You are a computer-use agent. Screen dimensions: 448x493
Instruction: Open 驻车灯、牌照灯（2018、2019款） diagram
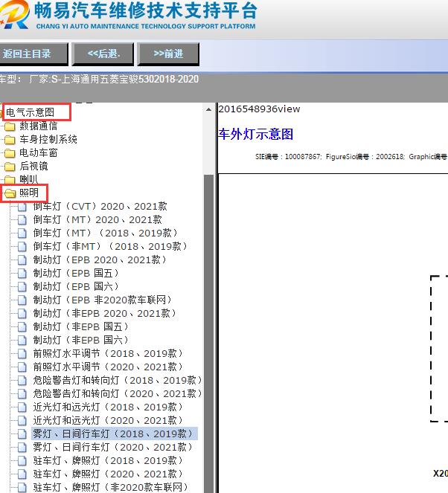tap(108, 460)
